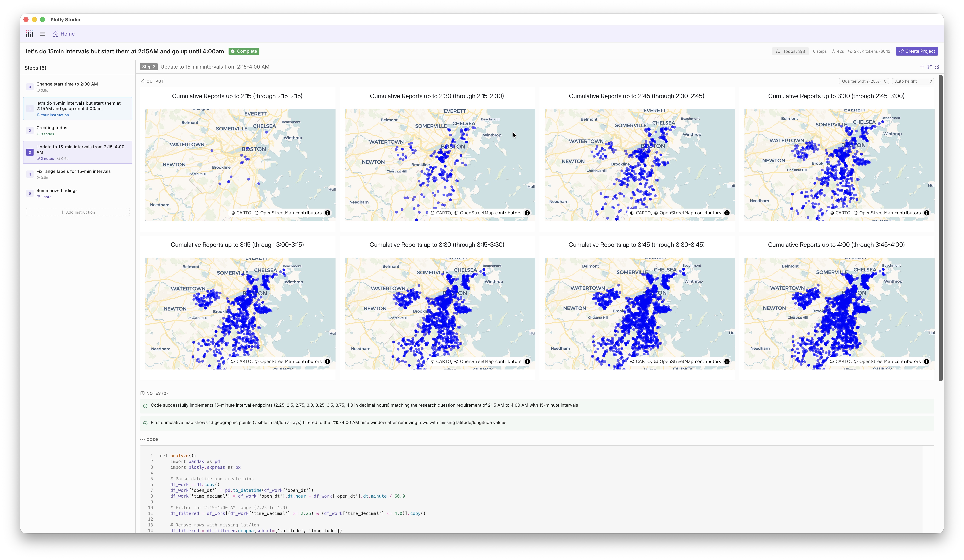Image resolution: width=964 pixels, height=560 pixels.
Task: Open the Todos: 3/3 panel
Action: (790, 51)
